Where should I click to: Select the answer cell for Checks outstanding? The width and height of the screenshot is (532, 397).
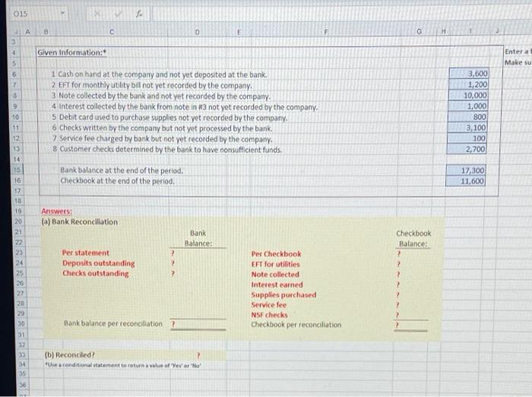click(x=198, y=273)
